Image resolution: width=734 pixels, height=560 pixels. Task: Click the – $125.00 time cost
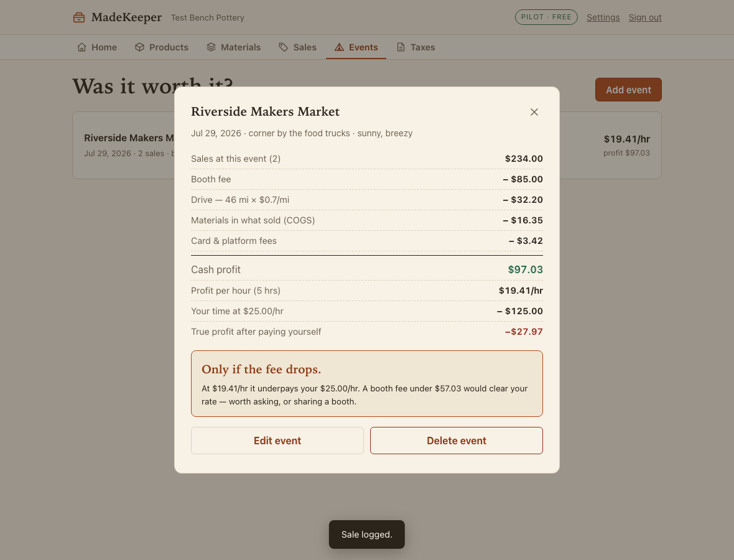(x=520, y=311)
